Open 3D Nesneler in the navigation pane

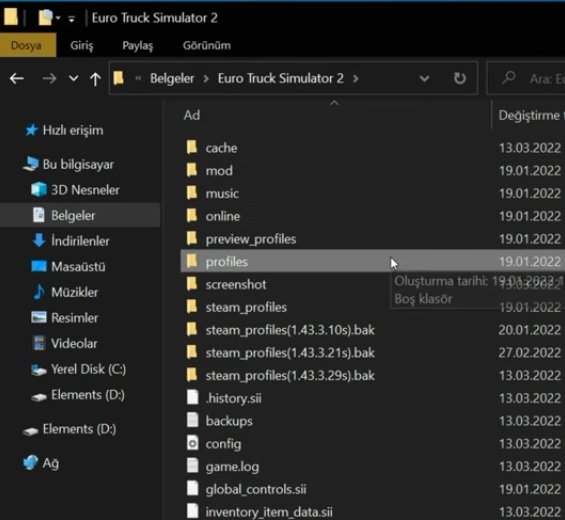(85, 190)
